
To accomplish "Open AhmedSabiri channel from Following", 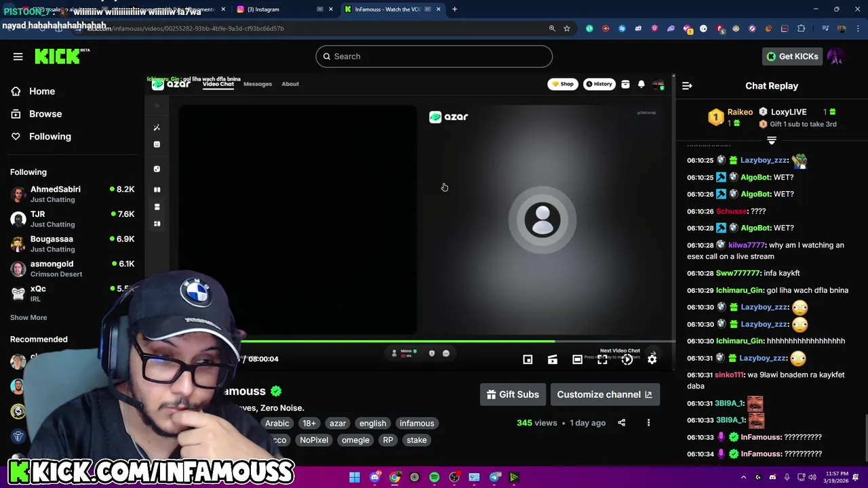I will 73,194.
